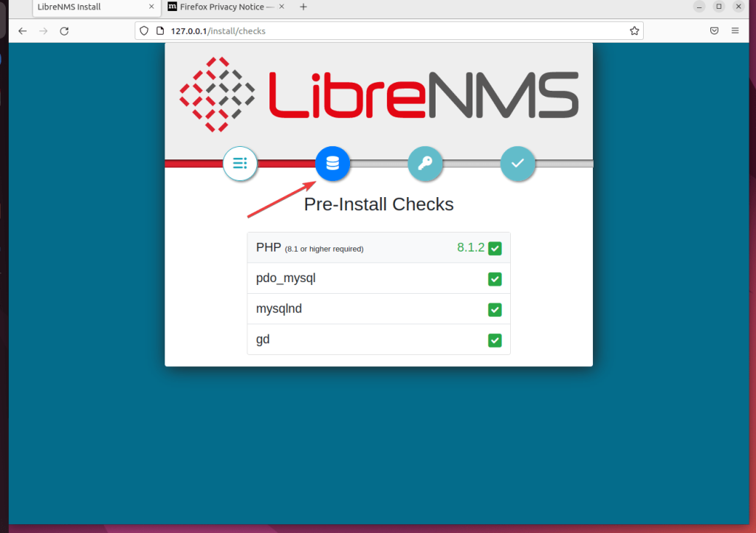The height and width of the screenshot is (533, 756).
Task: Reload the current page
Action: click(x=64, y=31)
